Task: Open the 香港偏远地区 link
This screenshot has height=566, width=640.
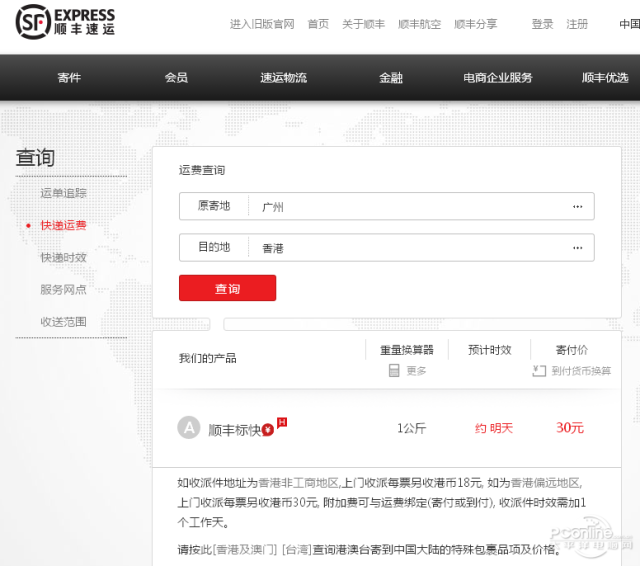Action: point(545,483)
